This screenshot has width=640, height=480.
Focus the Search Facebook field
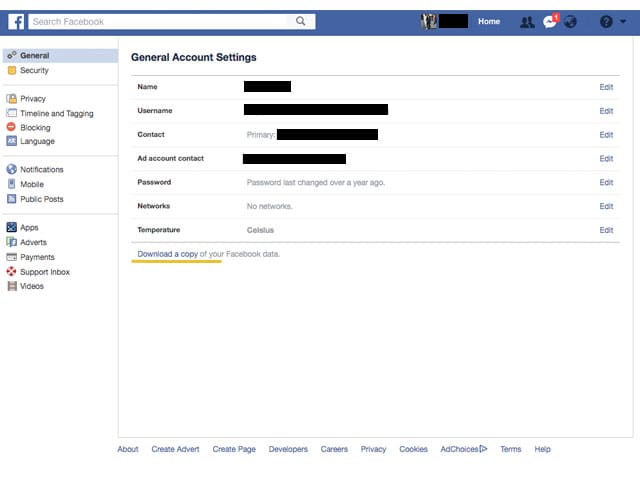172,22
